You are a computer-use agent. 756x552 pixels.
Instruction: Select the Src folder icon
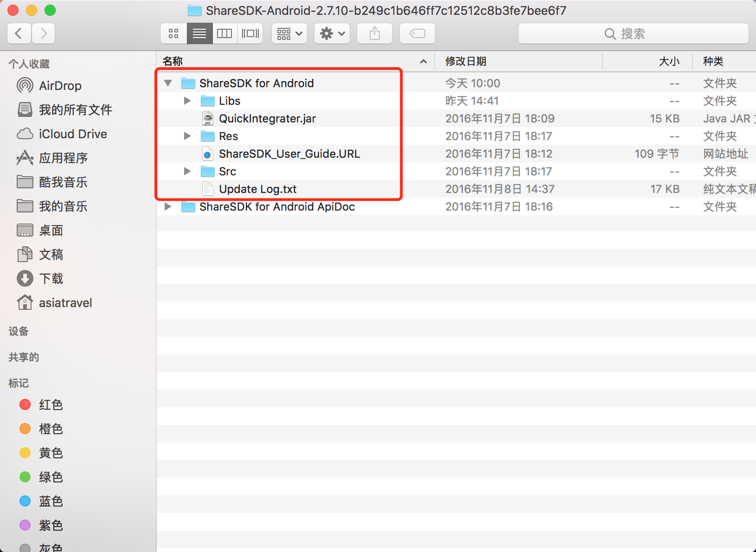[x=207, y=171]
